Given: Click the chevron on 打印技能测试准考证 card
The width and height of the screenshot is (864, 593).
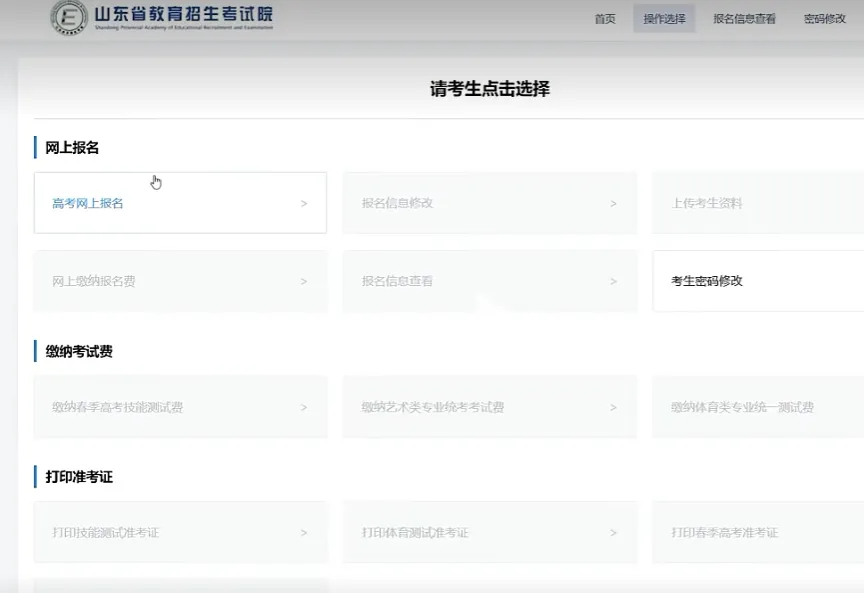Looking at the screenshot, I should tap(304, 533).
